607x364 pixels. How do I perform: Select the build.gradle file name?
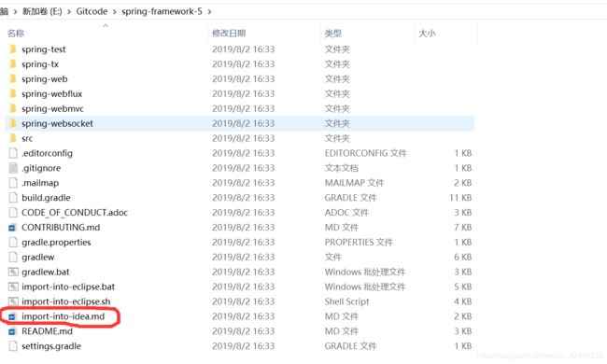click(x=46, y=198)
